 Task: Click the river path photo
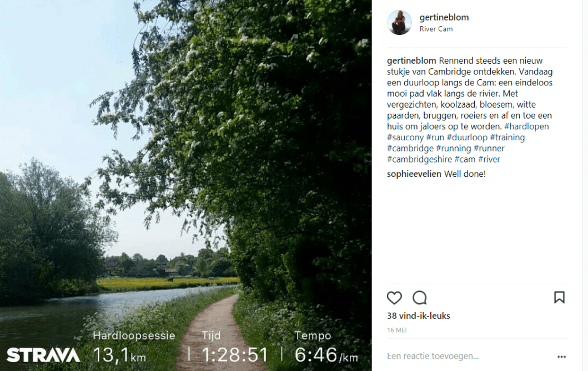185,185
